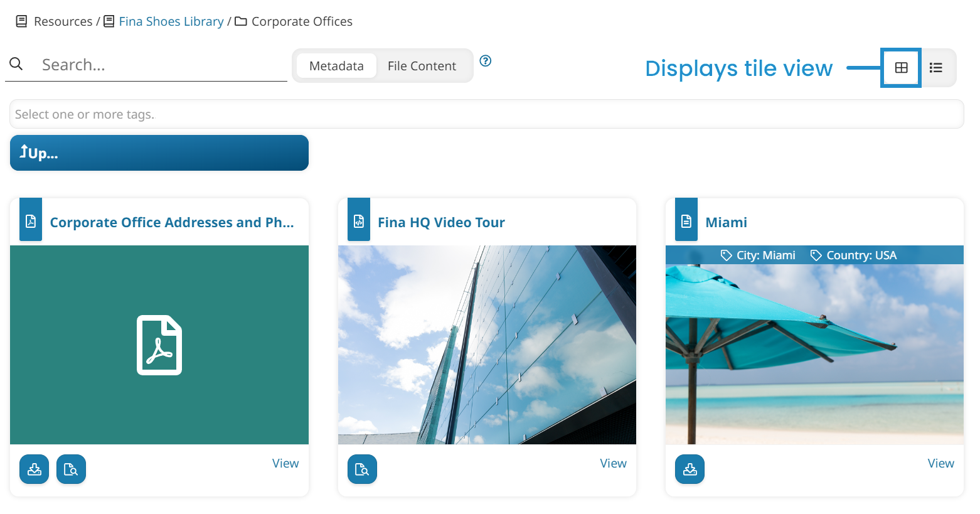Open the tag selection field
The width and height of the screenshot is (980, 514).
[251, 114]
